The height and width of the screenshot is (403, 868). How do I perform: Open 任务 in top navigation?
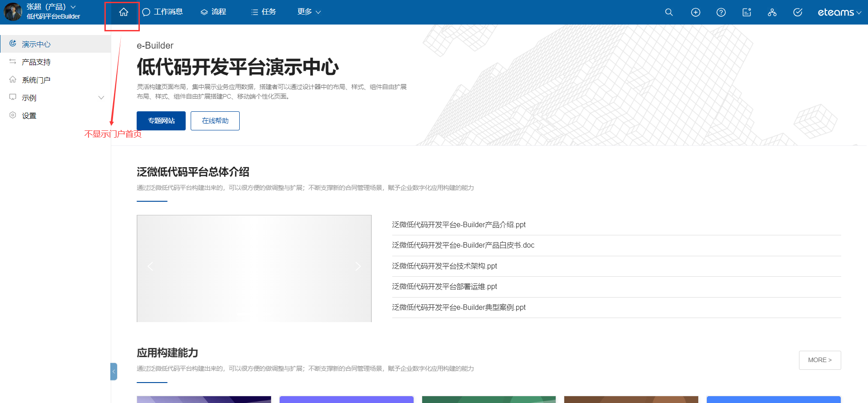pyautogui.click(x=263, y=12)
